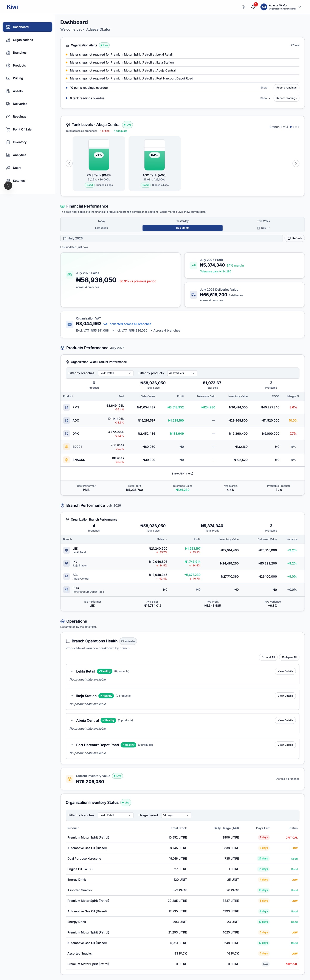Image resolution: width=310 pixels, height=980 pixels.
Task: Click the LEK branch location icon
Action: pyautogui.click(x=67, y=550)
